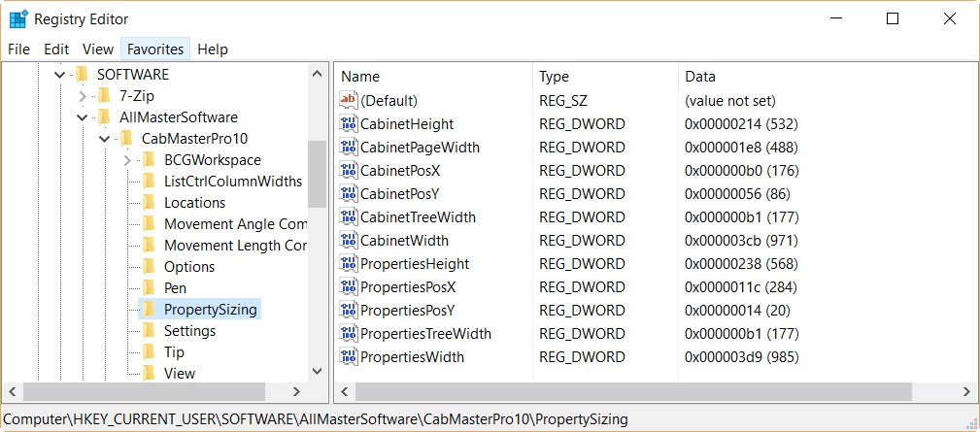Select the PropertySizing folder icon
The height and width of the screenshot is (432, 980).
click(x=149, y=309)
